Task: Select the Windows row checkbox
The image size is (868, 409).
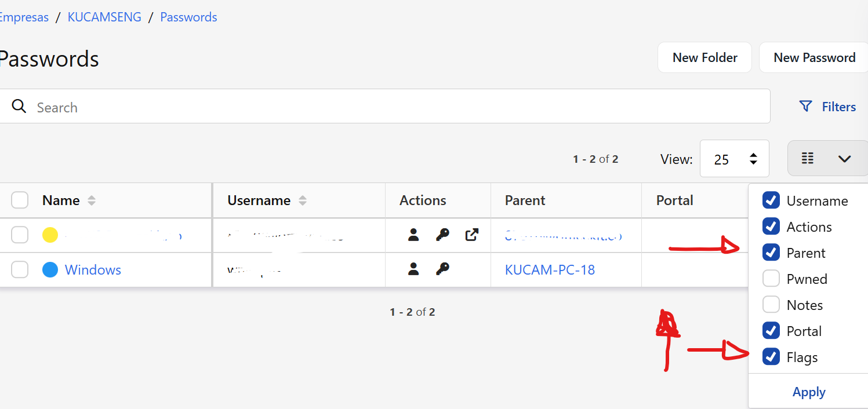Action: coord(20,269)
